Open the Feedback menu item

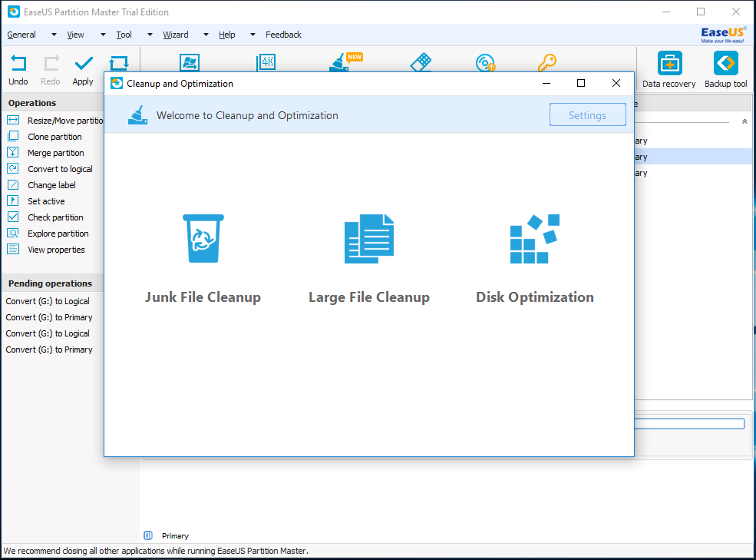[x=283, y=35]
